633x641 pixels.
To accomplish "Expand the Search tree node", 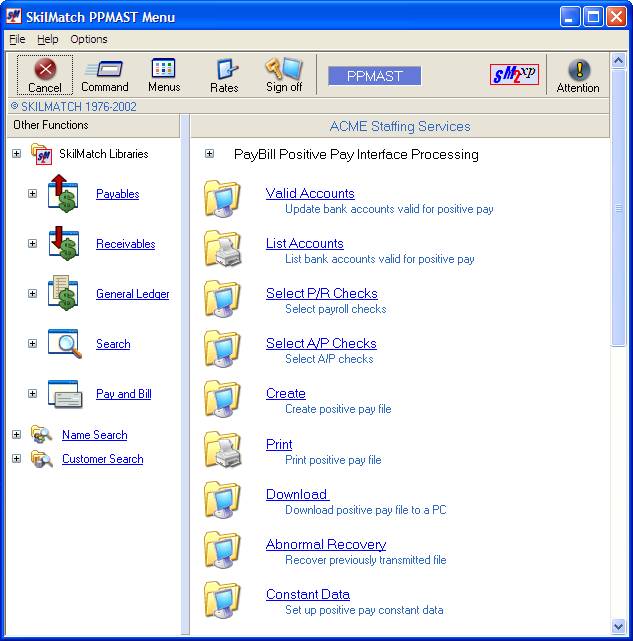I will 32,343.
